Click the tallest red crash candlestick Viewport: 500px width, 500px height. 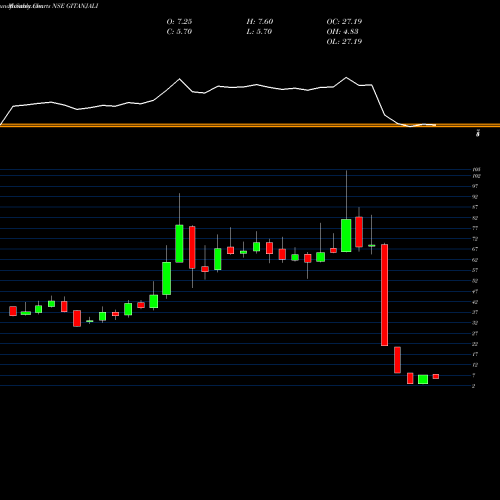pyautogui.click(x=384, y=295)
